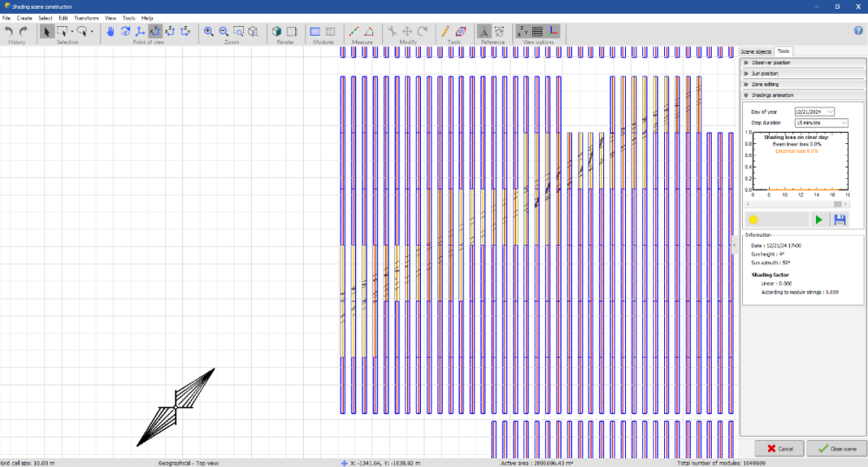Toggle the grid display in View options

[x=537, y=31]
